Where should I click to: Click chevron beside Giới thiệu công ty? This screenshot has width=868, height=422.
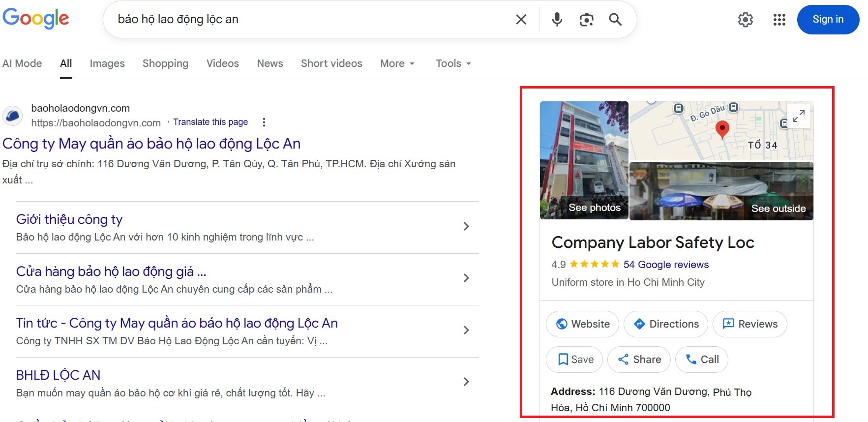466,226
